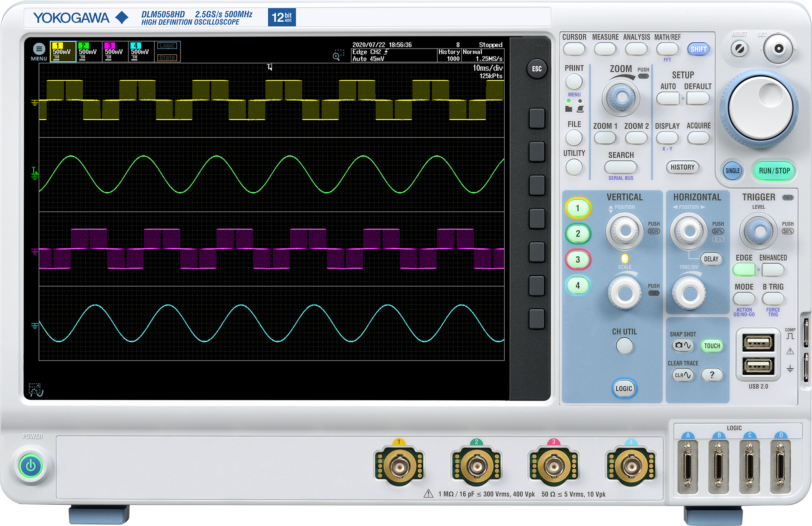Push the top soft key beside screen
812x526 pixels.
(x=537, y=119)
